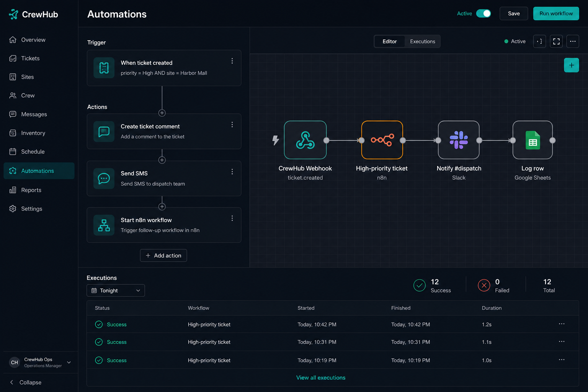Open View all executions link
Screen dimensions: 588x392
[321, 377]
